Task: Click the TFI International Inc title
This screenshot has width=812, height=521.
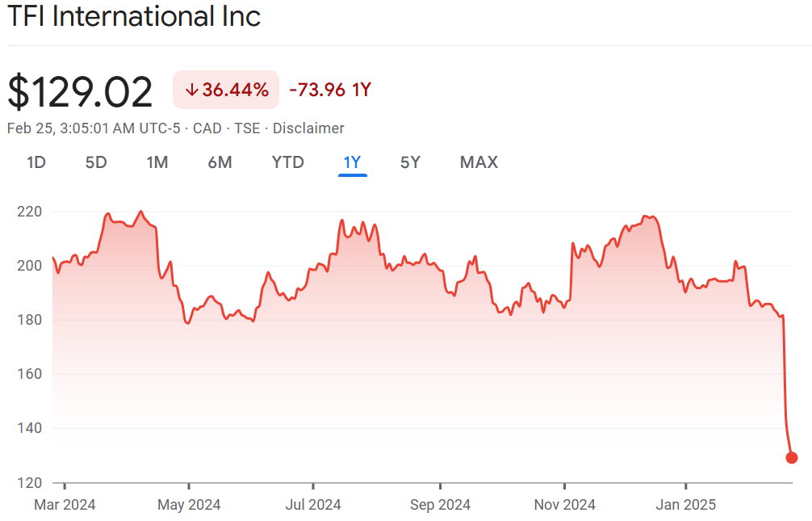Action: 134,17
